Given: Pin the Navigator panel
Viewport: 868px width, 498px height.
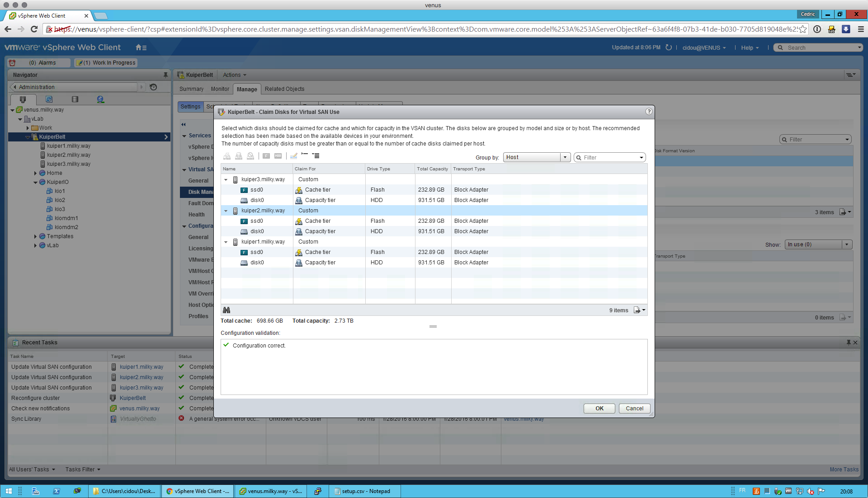Looking at the screenshot, I should coord(165,75).
